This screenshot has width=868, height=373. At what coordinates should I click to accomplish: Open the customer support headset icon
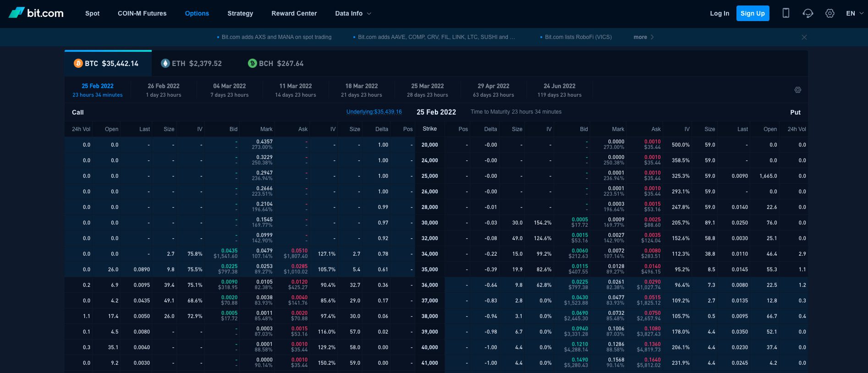click(808, 13)
